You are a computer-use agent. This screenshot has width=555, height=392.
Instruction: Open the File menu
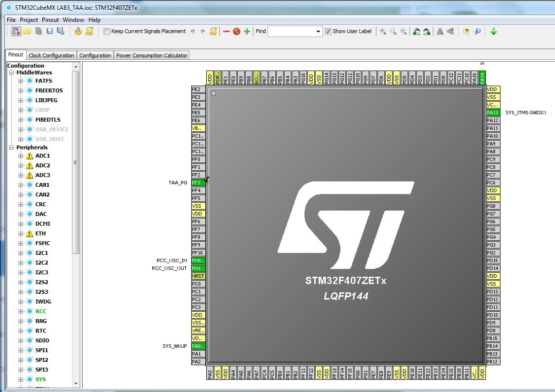tap(11, 20)
